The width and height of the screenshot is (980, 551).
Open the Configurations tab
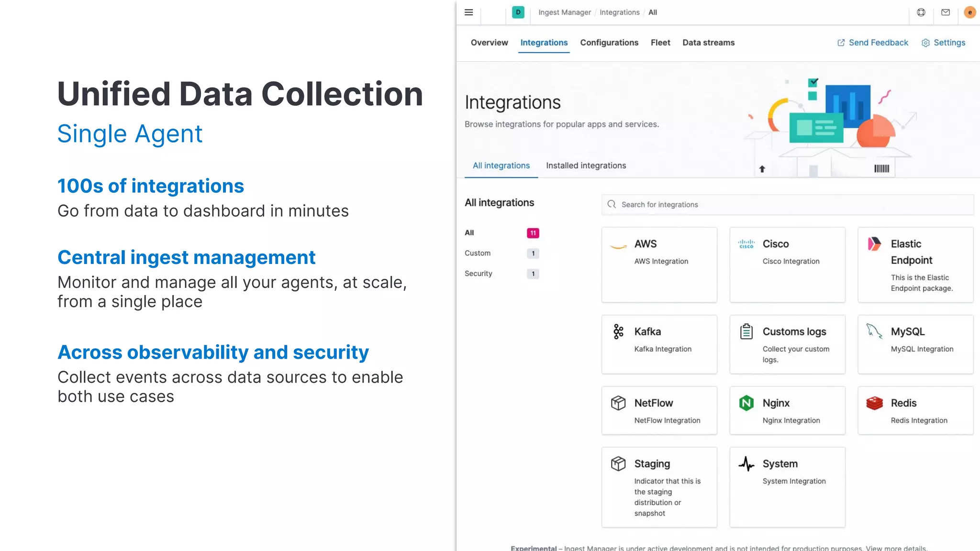click(x=609, y=43)
